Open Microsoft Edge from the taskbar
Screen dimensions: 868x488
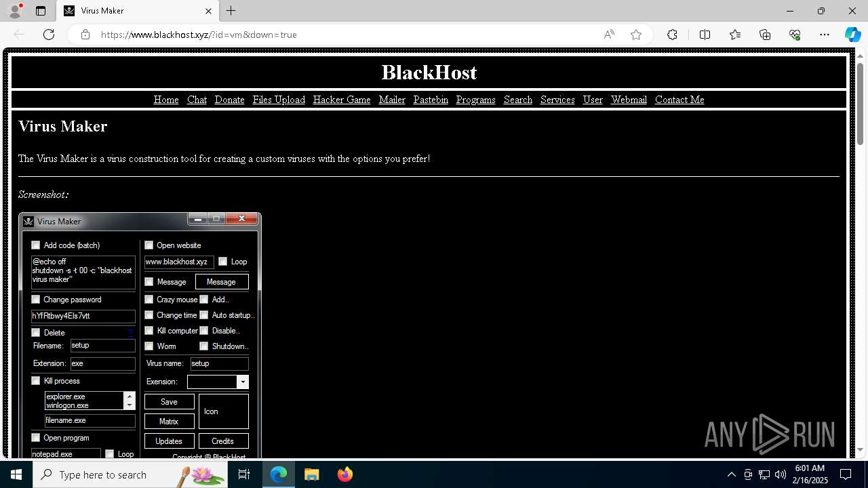tap(279, 474)
